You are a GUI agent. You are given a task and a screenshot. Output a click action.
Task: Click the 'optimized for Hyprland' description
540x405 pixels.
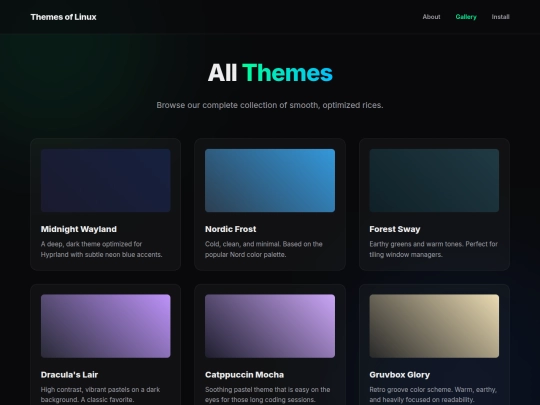point(101,249)
